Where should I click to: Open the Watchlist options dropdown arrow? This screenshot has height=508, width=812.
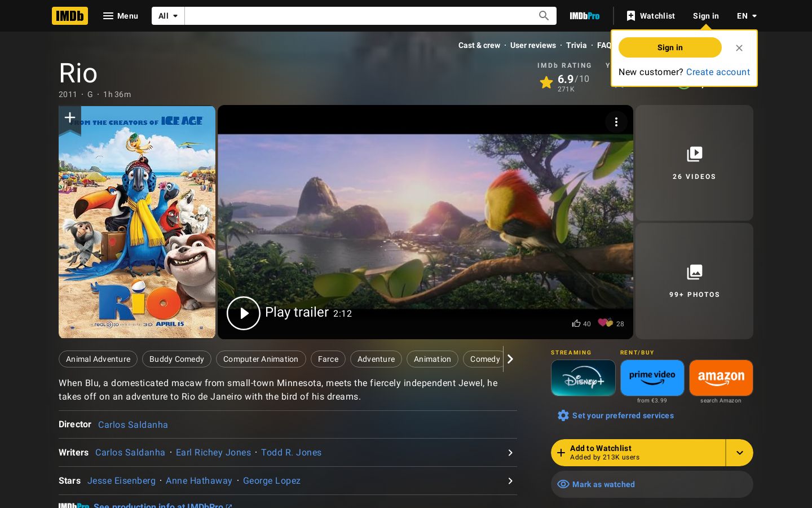click(740, 453)
